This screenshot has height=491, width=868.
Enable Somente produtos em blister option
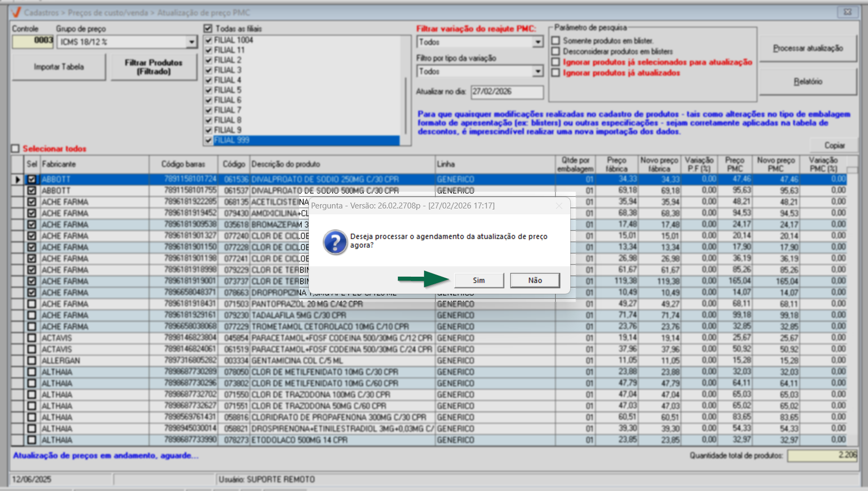tap(556, 41)
